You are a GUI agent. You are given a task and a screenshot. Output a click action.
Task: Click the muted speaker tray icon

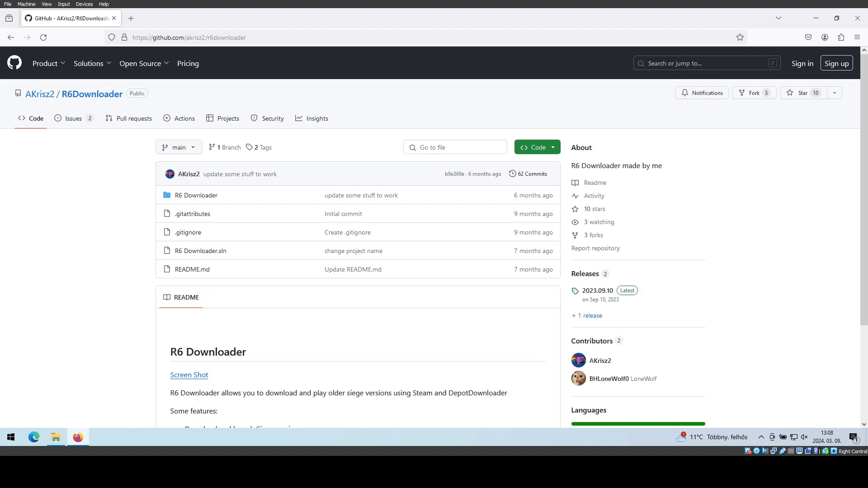tap(804, 437)
